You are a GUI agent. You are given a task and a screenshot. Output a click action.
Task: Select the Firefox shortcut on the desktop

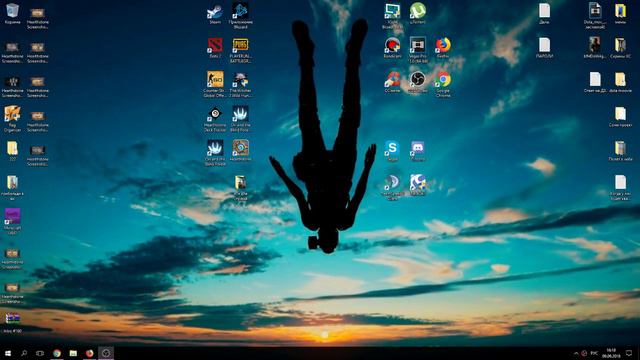pyautogui.click(x=443, y=48)
